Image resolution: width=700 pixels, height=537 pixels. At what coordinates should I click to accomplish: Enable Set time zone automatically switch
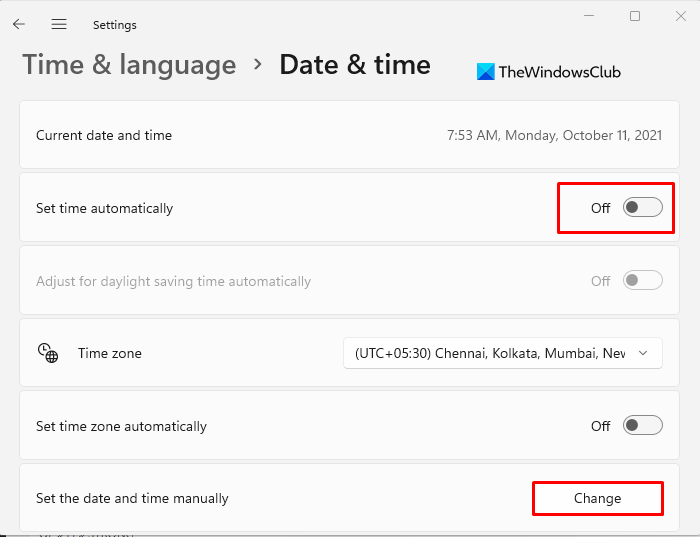point(642,426)
